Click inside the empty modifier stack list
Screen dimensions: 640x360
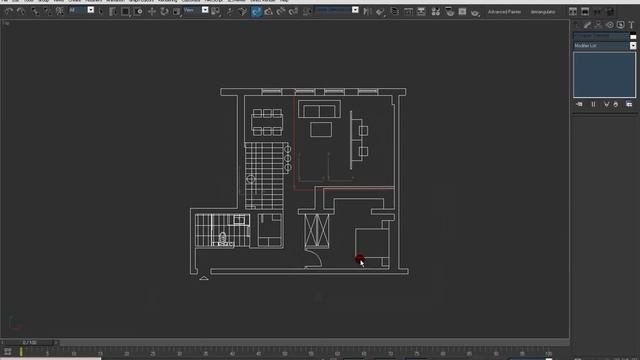coord(604,75)
